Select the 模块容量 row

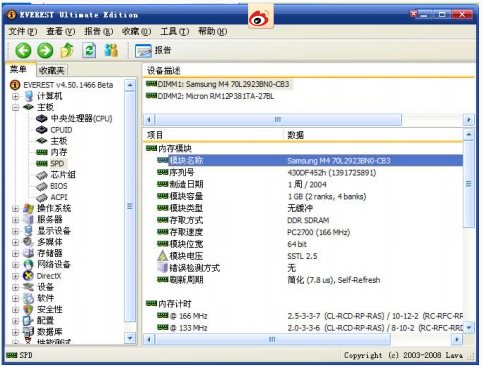310,196
